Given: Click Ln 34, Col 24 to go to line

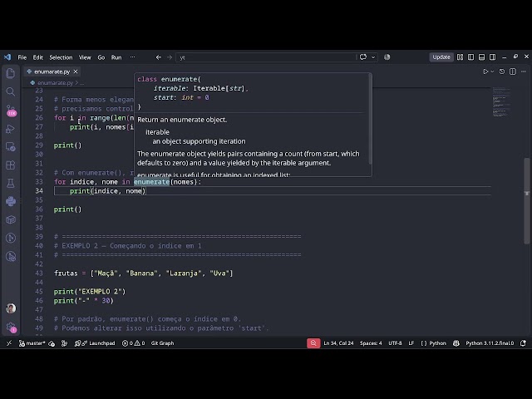Looking at the screenshot, I should 338,343.
